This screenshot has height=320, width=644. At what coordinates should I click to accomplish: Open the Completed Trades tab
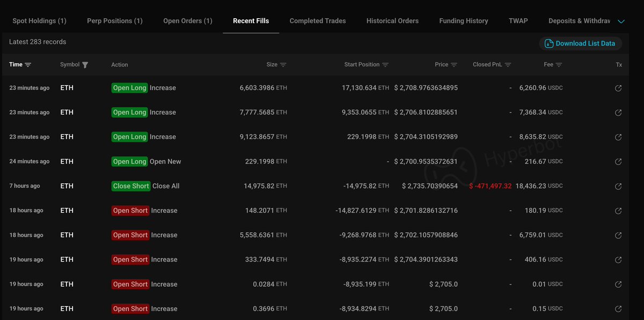pos(318,21)
